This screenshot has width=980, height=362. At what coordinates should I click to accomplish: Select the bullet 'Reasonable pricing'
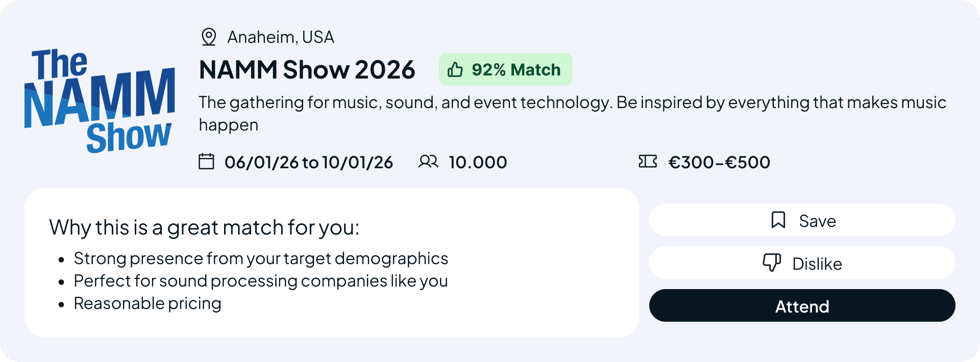pyautogui.click(x=147, y=302)
